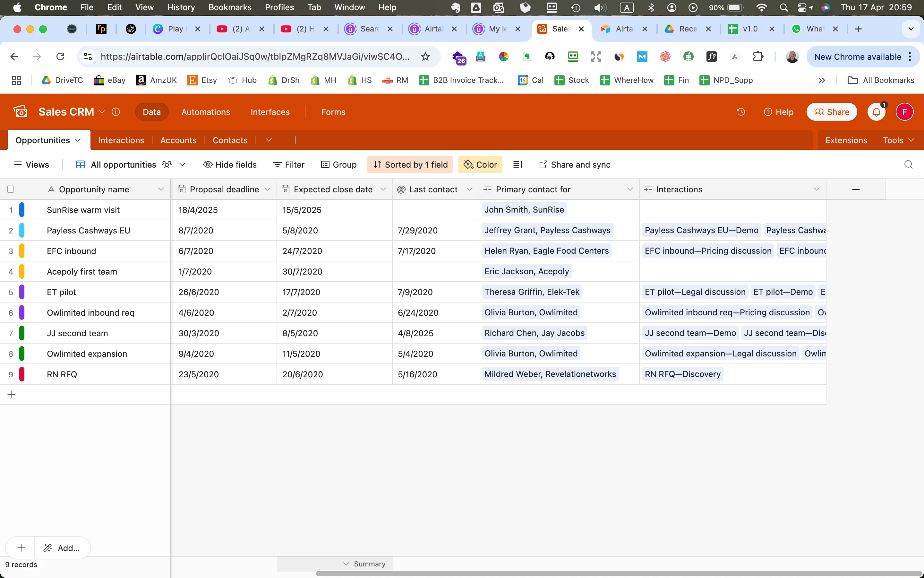
Task: Open the Interactions table tab
Action: [121, 140]
